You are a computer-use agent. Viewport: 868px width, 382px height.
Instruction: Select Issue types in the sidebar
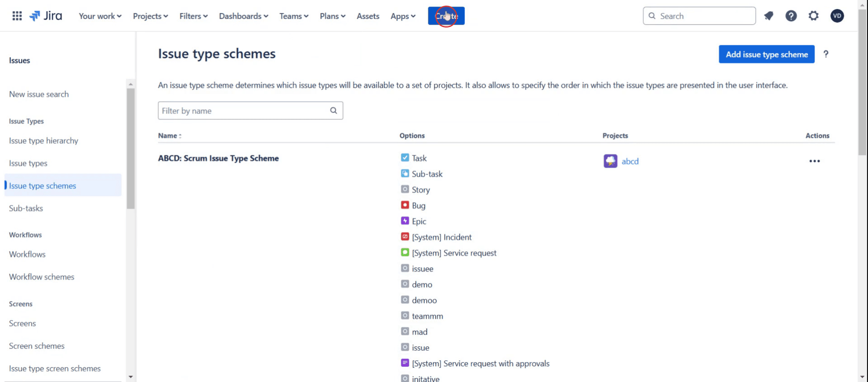pyautogui.click(x=28, y=163)
